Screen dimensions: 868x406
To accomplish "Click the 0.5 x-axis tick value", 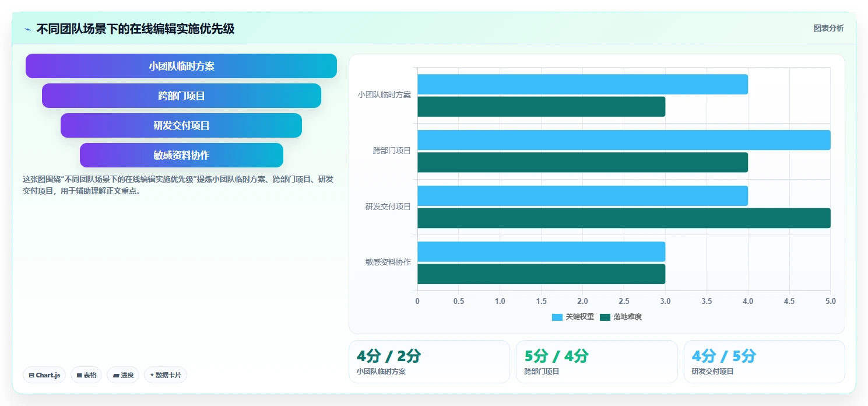I will (459, 302).
